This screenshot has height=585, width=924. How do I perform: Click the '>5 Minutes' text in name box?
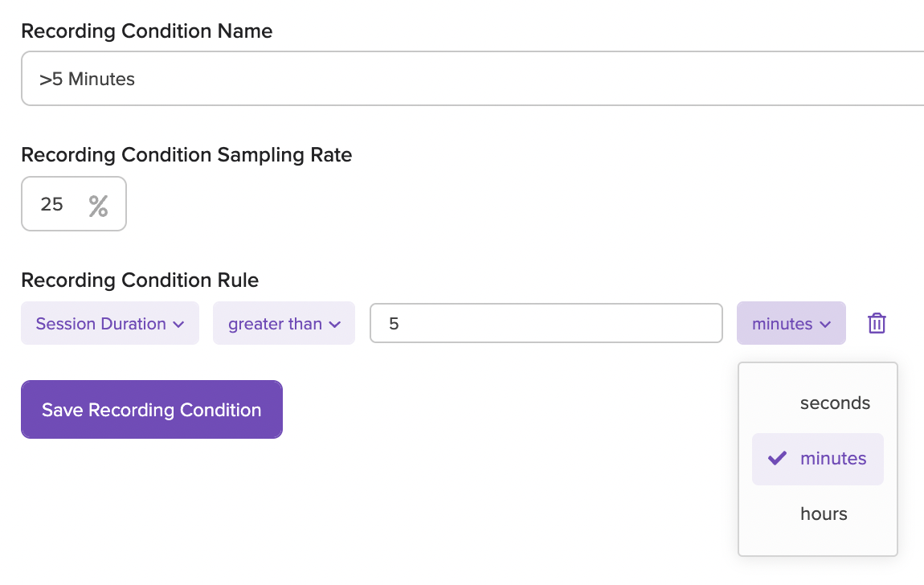pyautogui.click(x=87, y=79)
